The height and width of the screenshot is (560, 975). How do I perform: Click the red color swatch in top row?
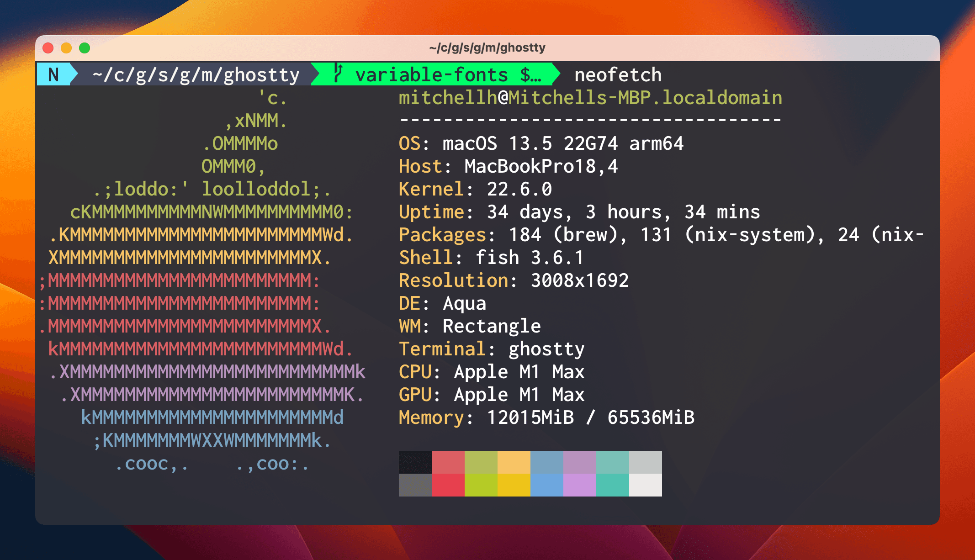[448, 462]
